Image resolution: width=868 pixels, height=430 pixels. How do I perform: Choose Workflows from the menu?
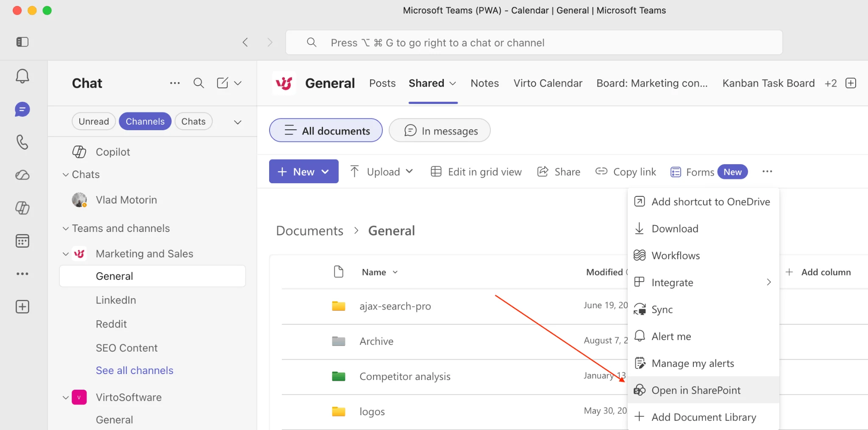(704, 256)
